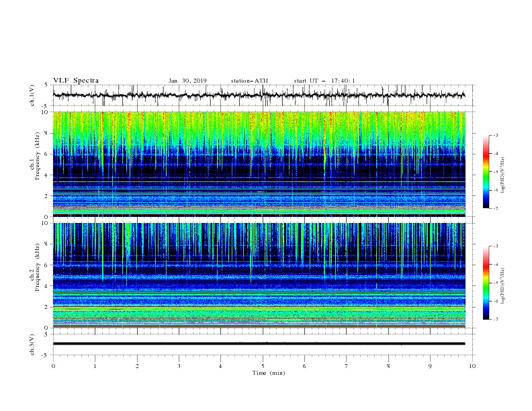This screenshot has height=411, width=532.
Task: Click the ch.3 flat waveform trace
Action: (259, 344)
